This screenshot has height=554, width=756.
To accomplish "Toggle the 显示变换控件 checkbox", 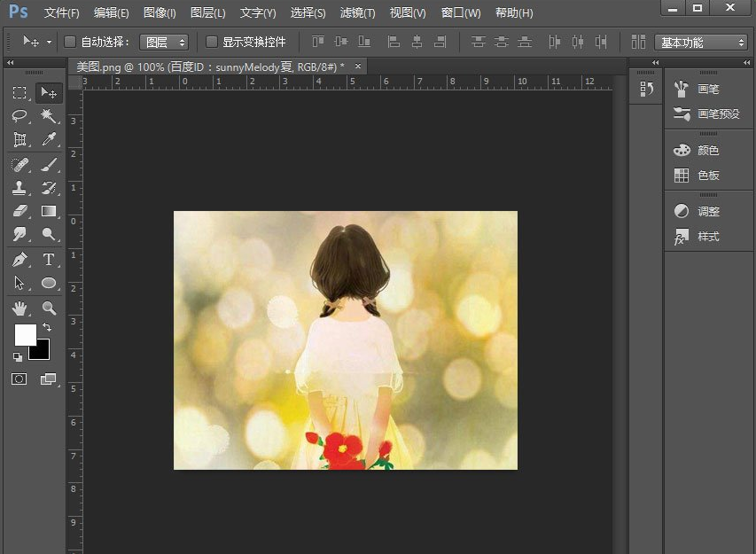I will (212, 42).
